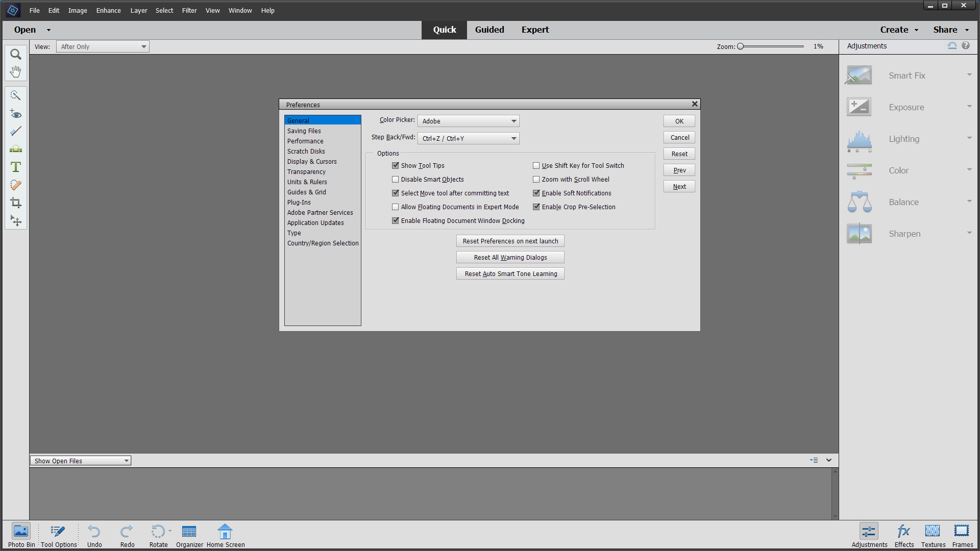Select the Crop tool
Screen dimensions: 980x551
15,203
